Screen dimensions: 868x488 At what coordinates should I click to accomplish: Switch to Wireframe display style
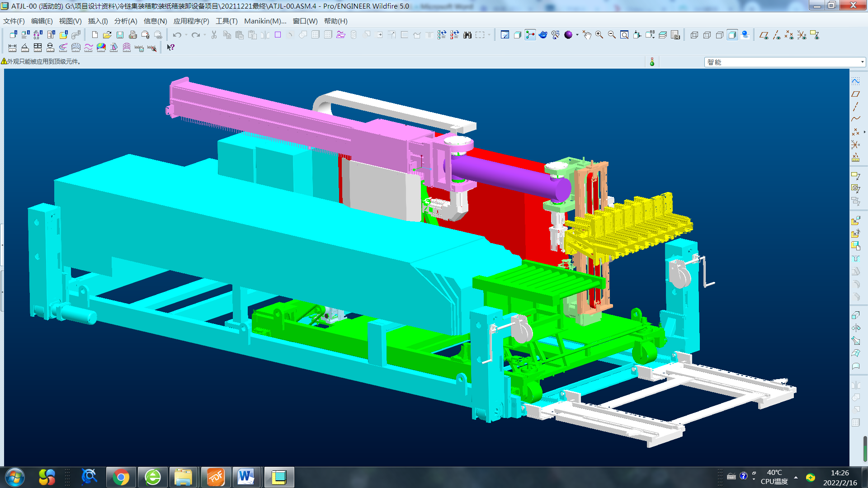[x=694, y=35]
